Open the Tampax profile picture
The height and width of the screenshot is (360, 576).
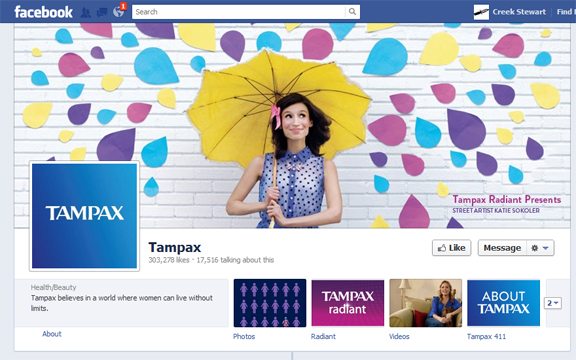[84, 216]
